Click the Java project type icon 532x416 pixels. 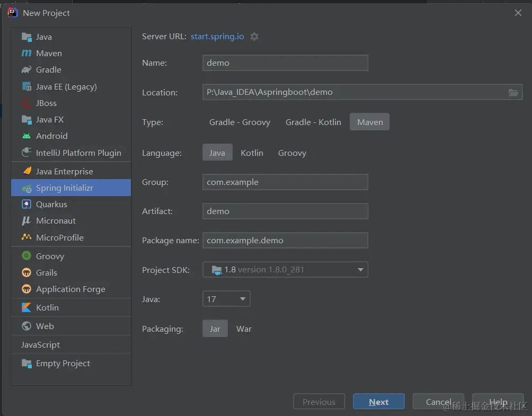click(26, 37)
